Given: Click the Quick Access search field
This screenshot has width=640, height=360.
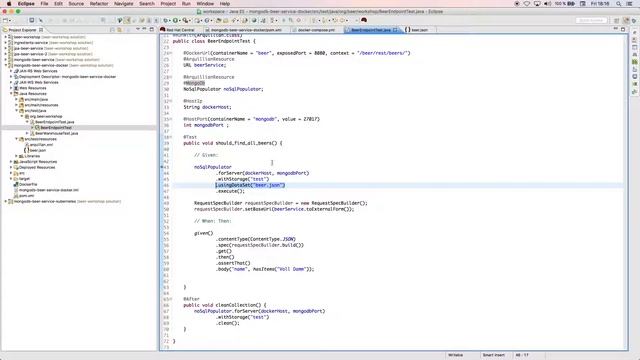Looking at the screenshot, I should 591,20.
